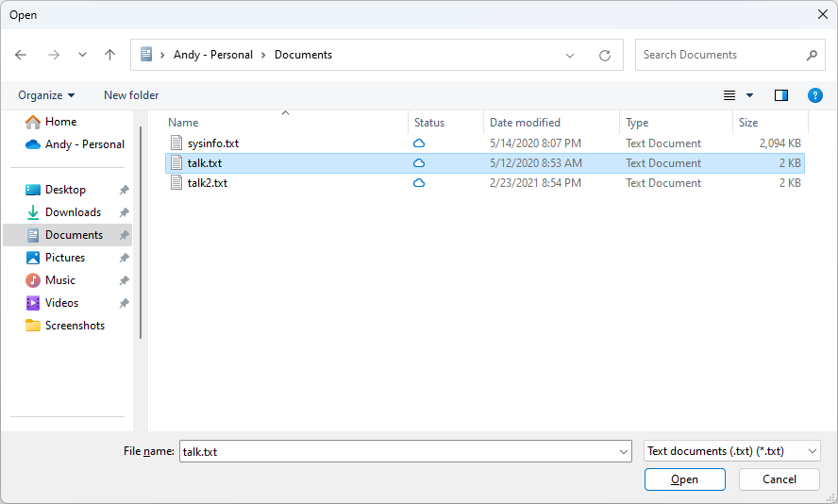Refresh the Documents folder view

click(x=605, y=55)
